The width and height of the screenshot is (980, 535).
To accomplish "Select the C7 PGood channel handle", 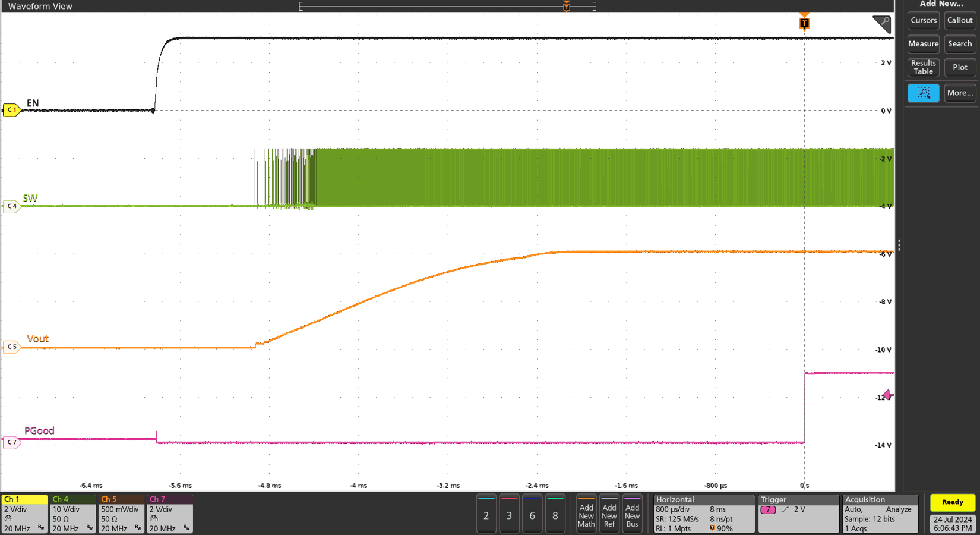I will tap(12, 442).
